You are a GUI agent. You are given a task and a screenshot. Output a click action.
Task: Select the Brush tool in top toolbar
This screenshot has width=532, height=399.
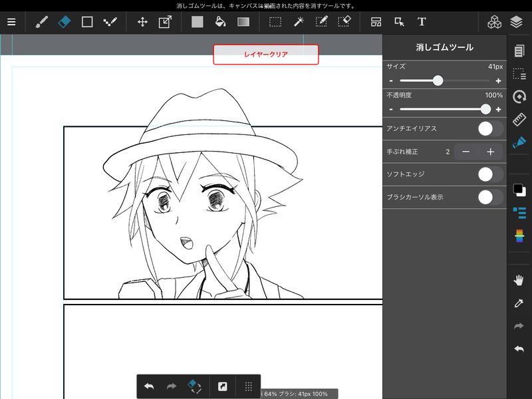[42, 22]
